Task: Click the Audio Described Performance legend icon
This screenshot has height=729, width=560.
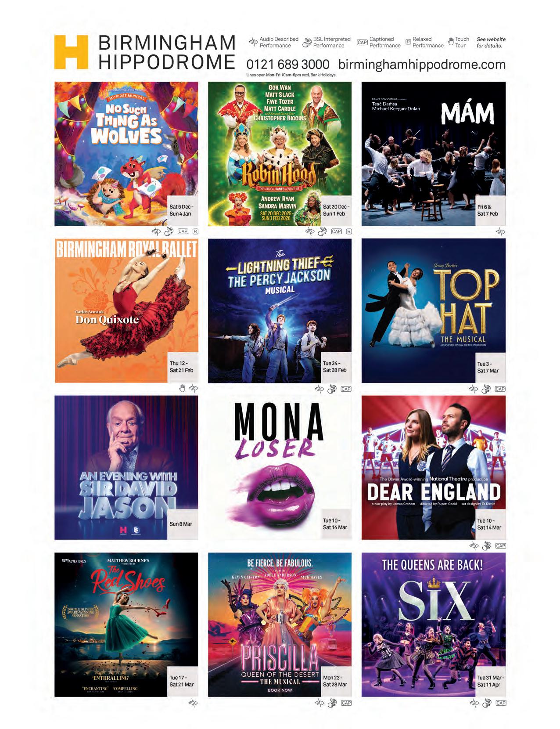Action: 253,43
